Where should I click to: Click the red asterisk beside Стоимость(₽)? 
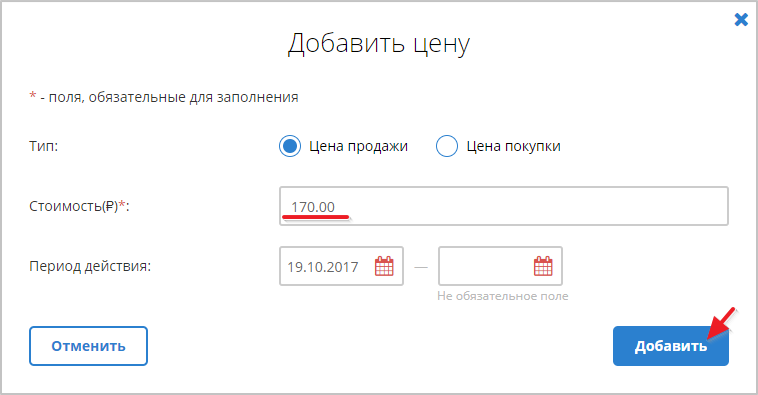point(122,204)
